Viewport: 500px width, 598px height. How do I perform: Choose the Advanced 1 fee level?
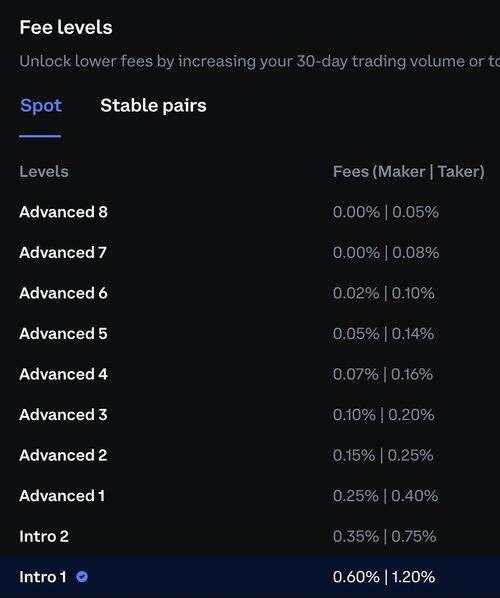250,496
